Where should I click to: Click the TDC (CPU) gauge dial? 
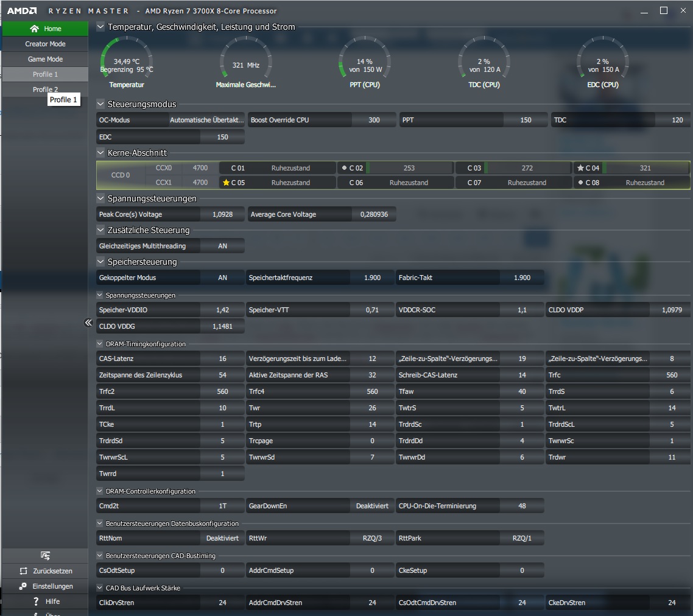coord(484,57)
